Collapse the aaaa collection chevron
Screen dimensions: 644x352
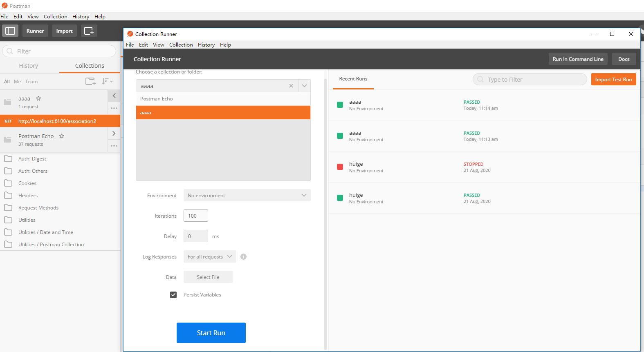coord(114,96)
